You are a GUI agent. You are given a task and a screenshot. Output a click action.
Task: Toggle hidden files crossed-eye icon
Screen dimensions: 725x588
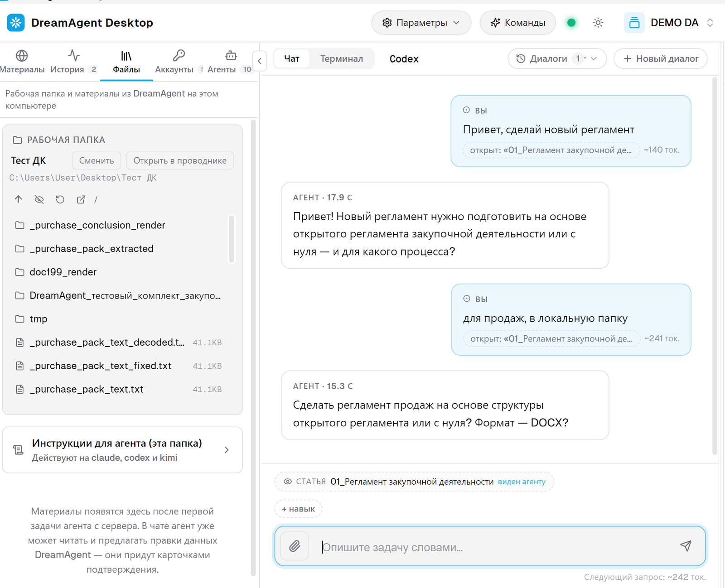(x=39, y=199)
